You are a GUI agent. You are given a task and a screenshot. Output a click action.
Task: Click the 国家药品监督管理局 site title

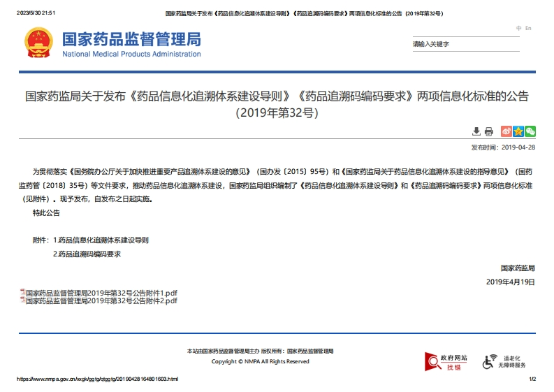(131, 39)
